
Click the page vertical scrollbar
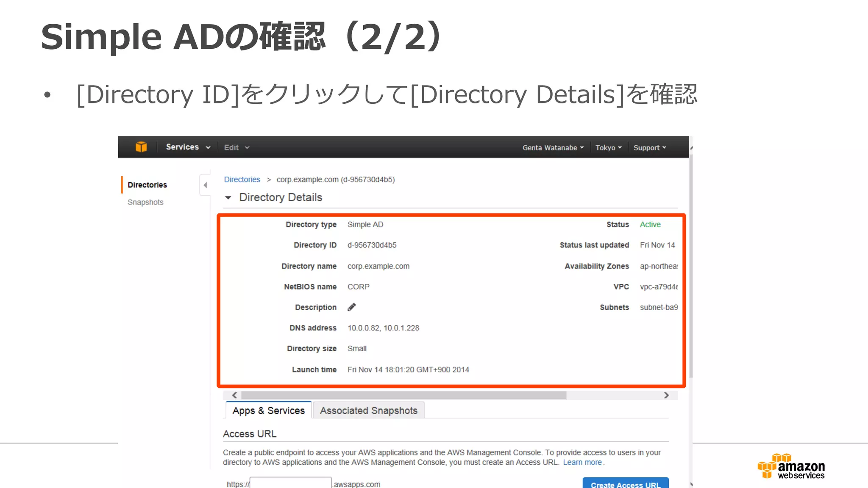pos(691,267)
